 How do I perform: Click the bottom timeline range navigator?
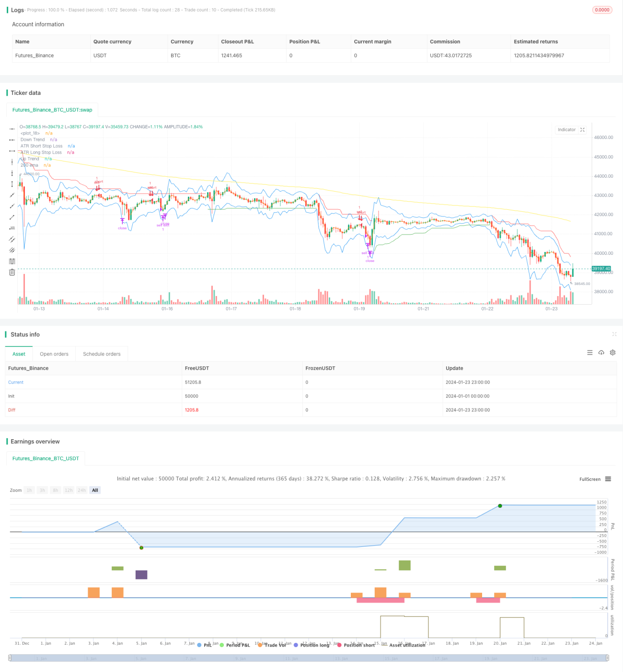(309, 659)
